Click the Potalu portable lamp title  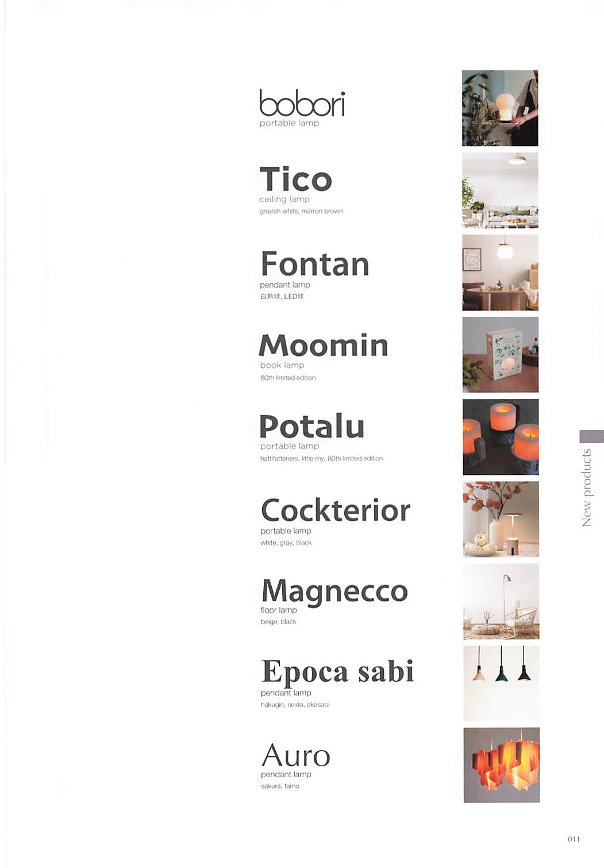coord(312,427)
